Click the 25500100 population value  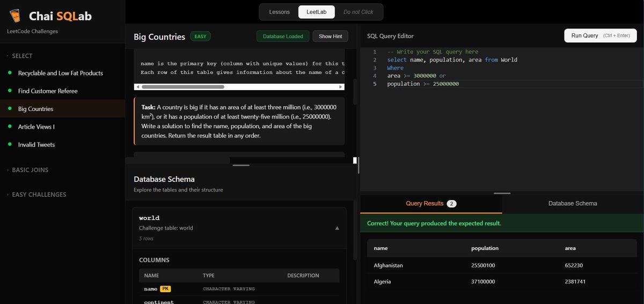pos(483,265)
